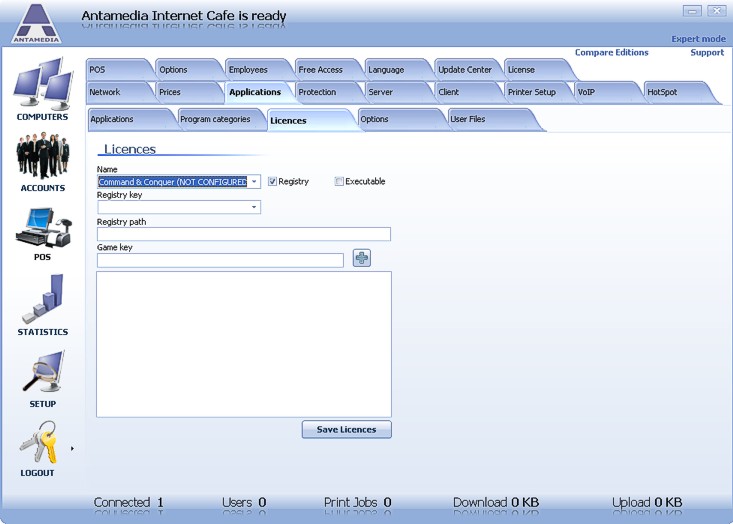Open the Update Center tab
Viewport: 733px width, 524px height.
(x=464, y=70)
